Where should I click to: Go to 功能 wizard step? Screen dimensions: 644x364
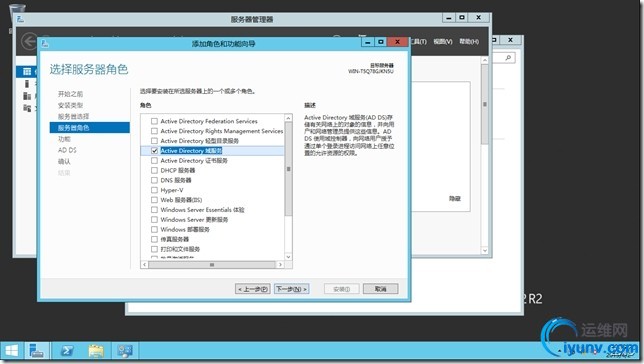[x=64, y=139]
